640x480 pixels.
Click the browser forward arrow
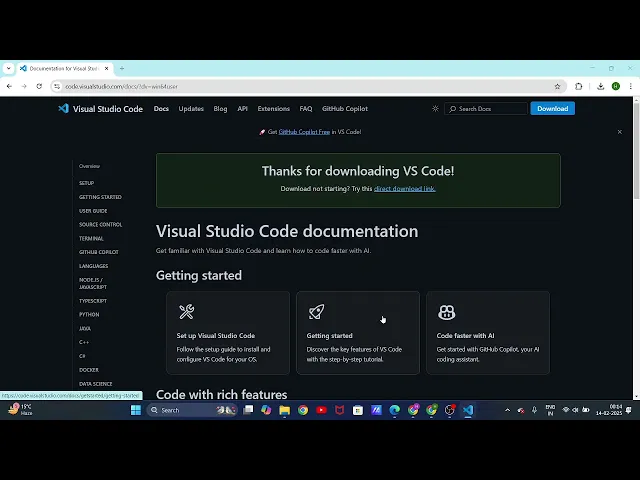point(24,87)
